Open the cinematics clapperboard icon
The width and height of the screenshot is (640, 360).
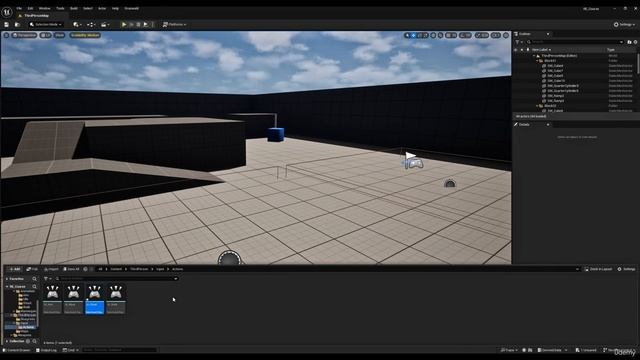coord(104,24)
